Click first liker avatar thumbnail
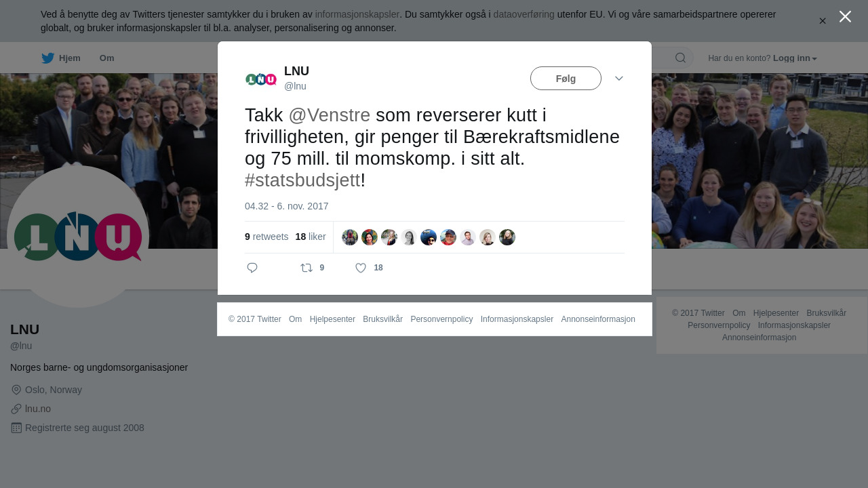 point(350,237)
